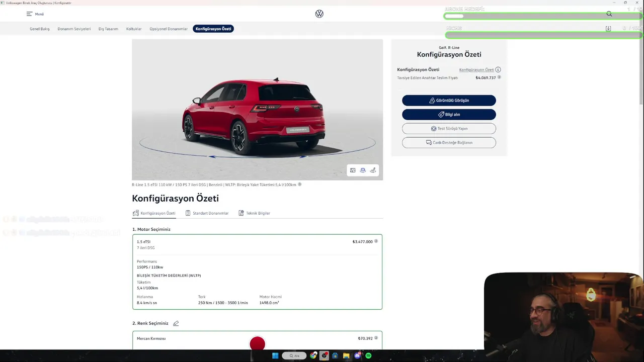Viewport: 644px width, 362px height.
Task: Click the Test Sürüşü Yapın button
Action: tap(449, 129)
